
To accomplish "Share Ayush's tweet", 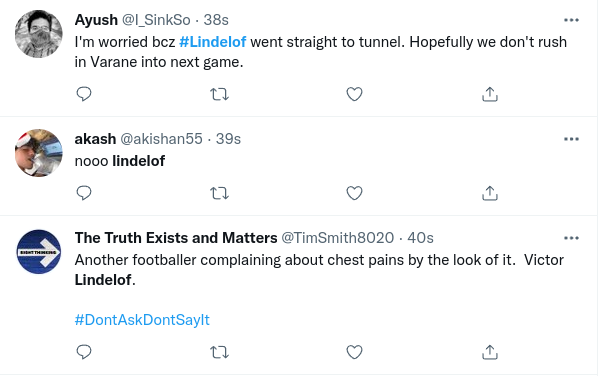I will pyautogui.click(x=490, y=94).
